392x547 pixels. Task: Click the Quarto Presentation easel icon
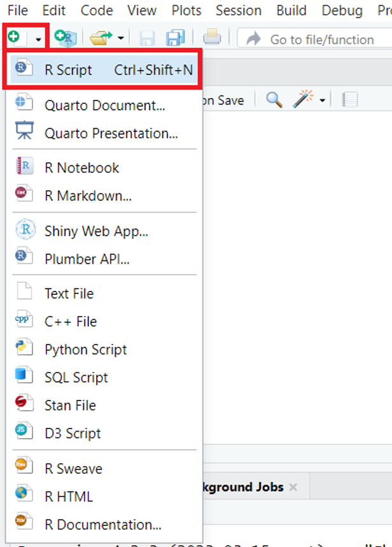tap(24, 130)
